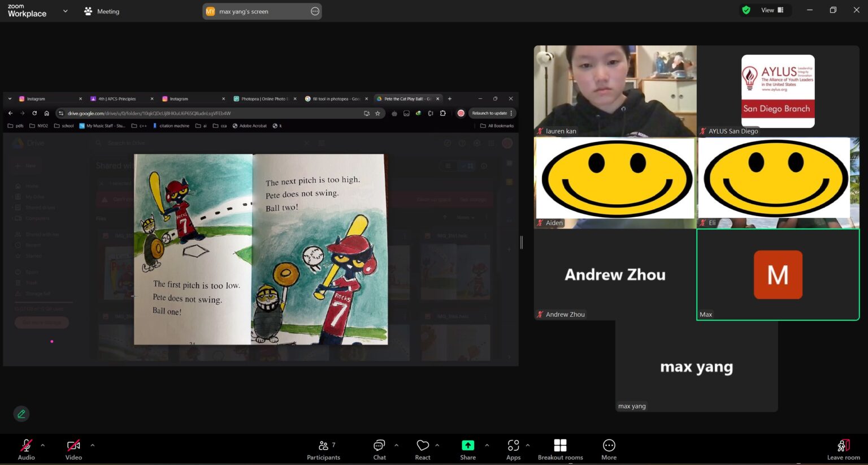Image resolution: width=868 pixels, height=465 pixels.
Task: Click the green encryption shield icon
Action: [746, 10]
